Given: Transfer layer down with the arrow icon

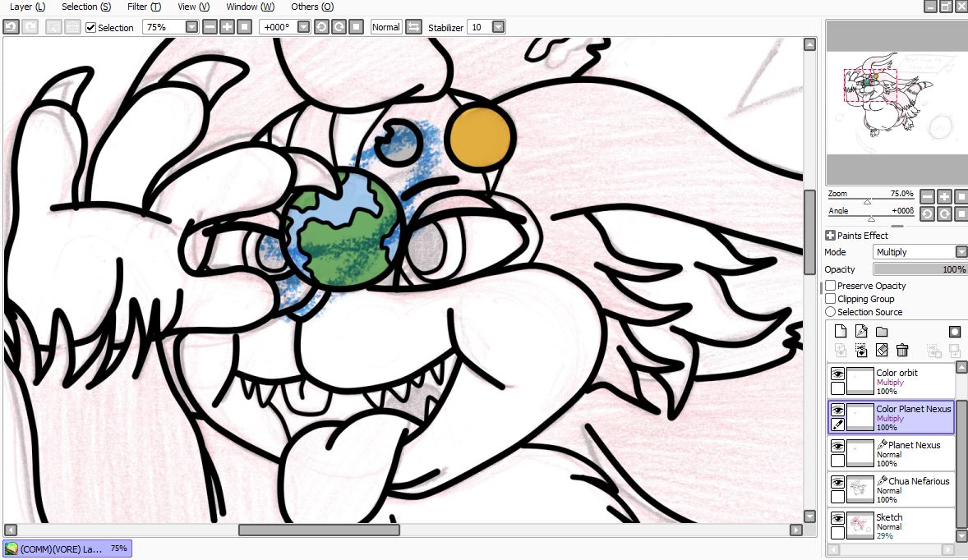Looking at the screenshot, I should pyautogui.click(x=861, y=351).
